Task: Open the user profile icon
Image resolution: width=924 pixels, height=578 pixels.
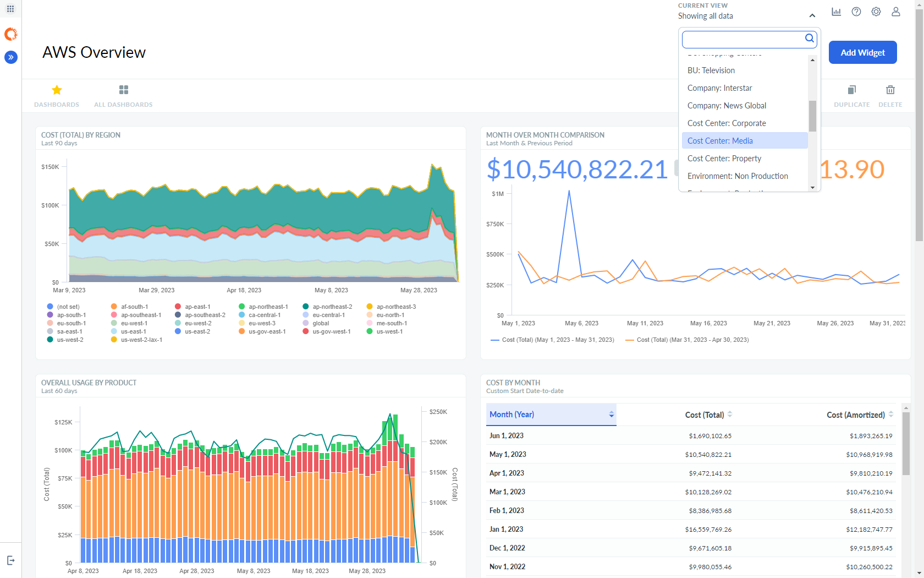Action: (x=896, y=11)
